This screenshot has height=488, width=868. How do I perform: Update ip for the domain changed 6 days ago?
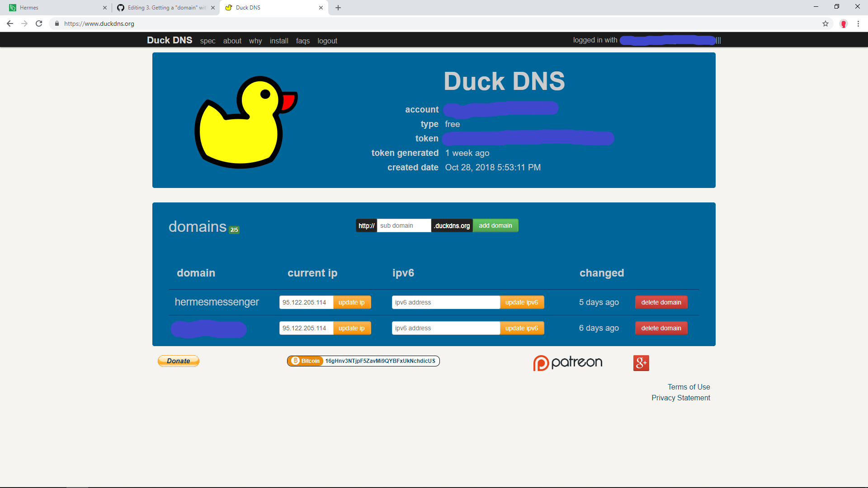352,328
